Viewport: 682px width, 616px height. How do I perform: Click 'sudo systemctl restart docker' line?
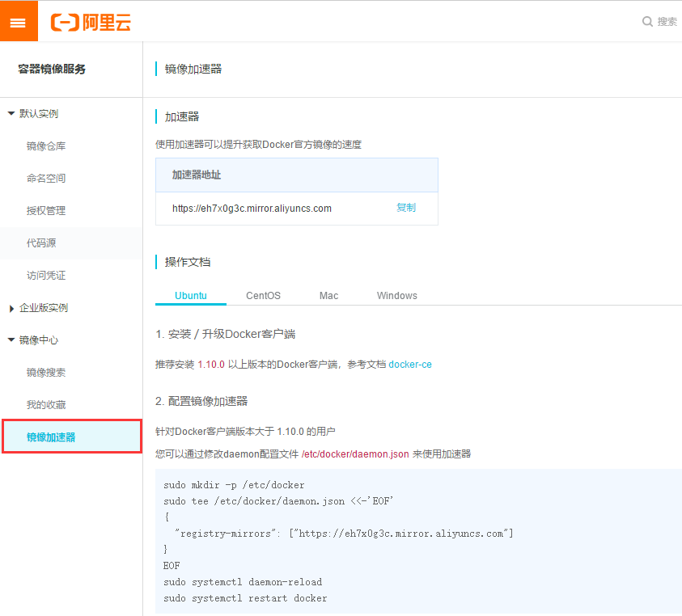tap(245, 598)
